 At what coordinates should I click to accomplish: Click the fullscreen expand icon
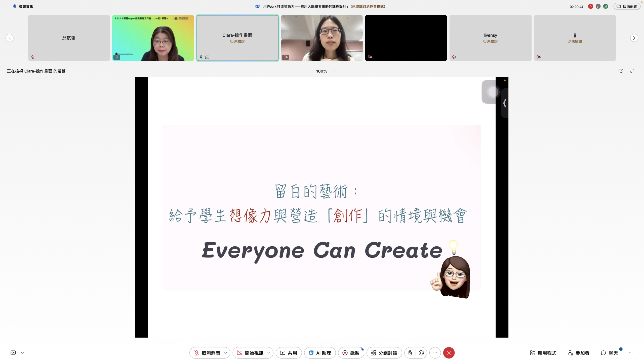tap(632, 71)
